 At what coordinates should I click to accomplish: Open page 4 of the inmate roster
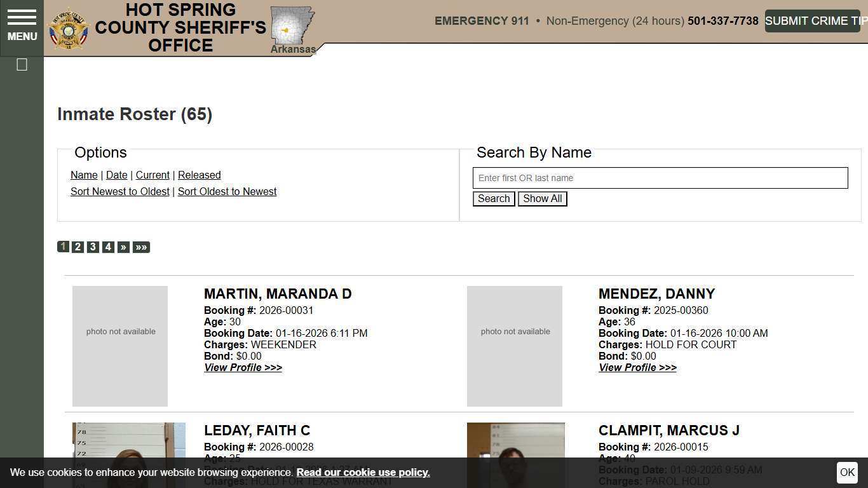[x=108, y=247]
